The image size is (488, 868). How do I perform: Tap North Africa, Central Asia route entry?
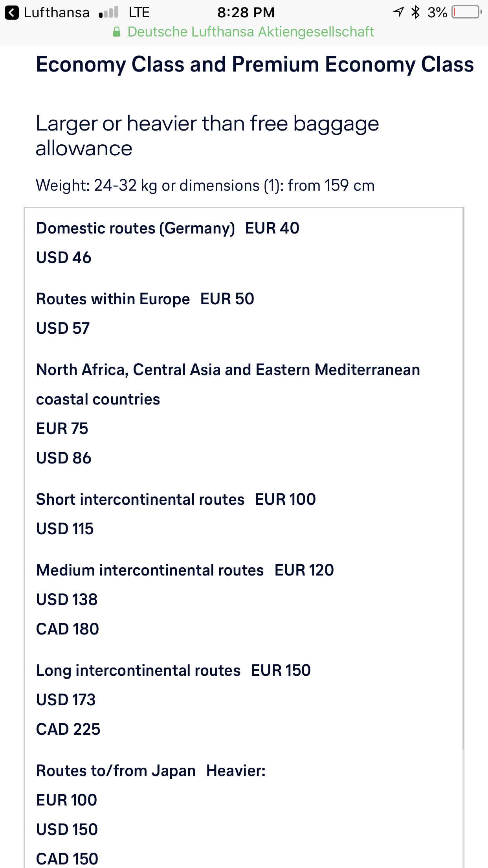pyautogui.click(x=228, y=370)
